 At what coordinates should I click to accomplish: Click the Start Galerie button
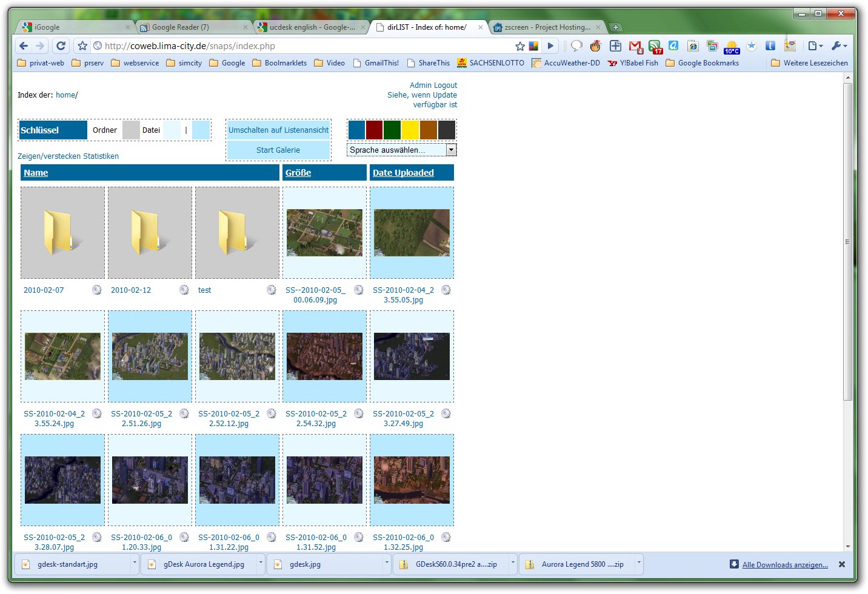coord(278,150)
